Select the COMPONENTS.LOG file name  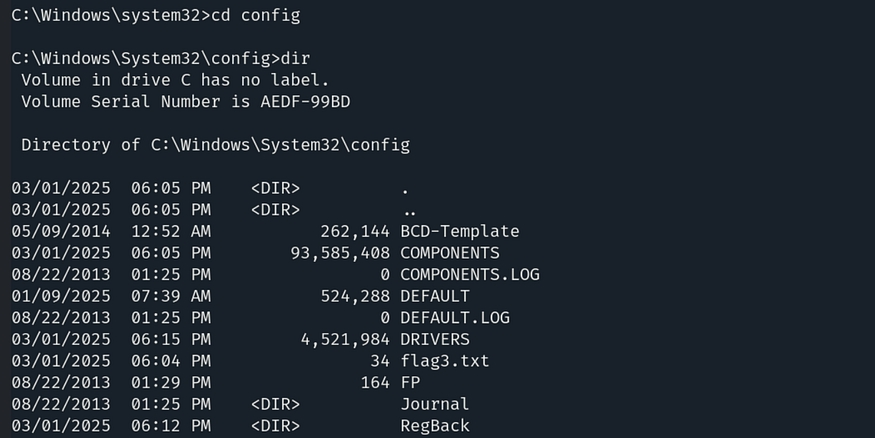469,274
